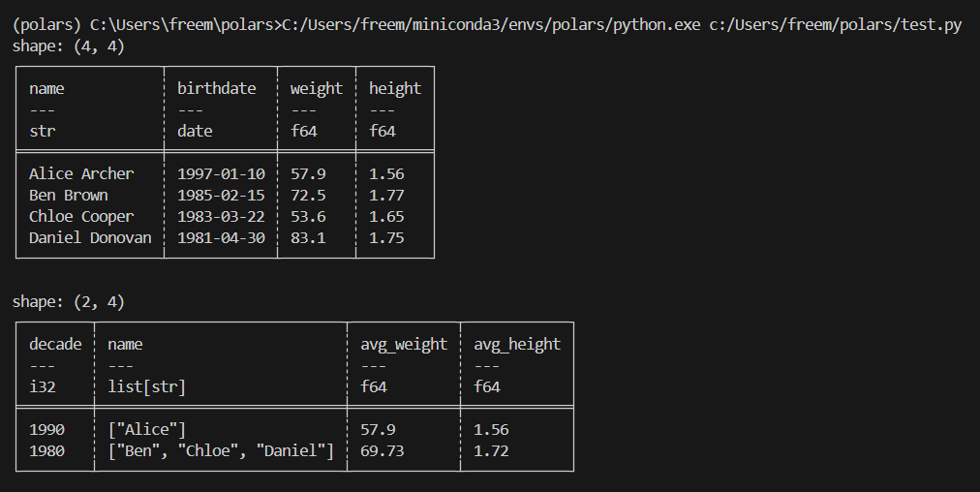Click the ["Ben", "Chloe", "Daniel"] list cell
This screenshot has width=980, height=492.
[221, 450]
